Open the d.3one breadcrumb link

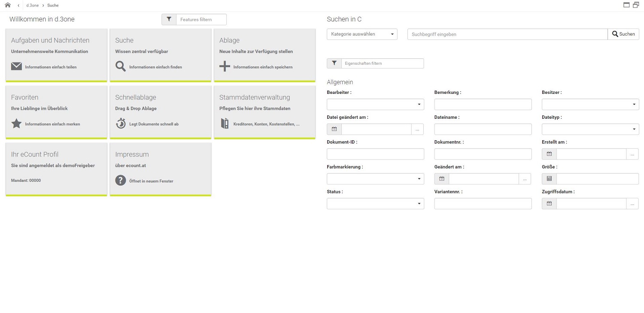coord(32,5)
